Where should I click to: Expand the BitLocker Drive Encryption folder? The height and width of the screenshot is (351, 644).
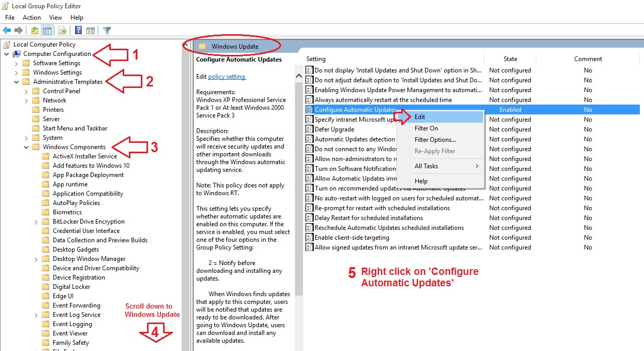click(x=36, y=222)
